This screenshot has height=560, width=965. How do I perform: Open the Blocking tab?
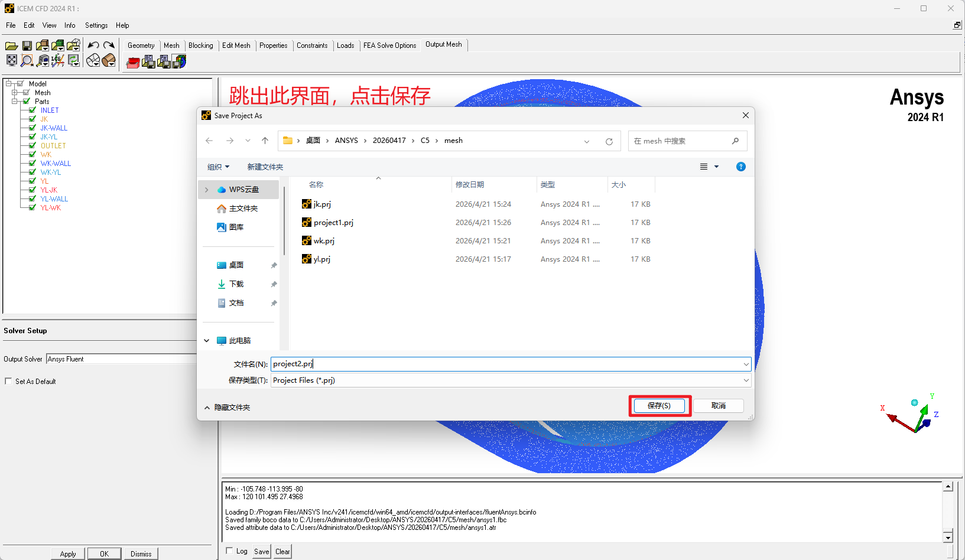(x=201, y=45)
